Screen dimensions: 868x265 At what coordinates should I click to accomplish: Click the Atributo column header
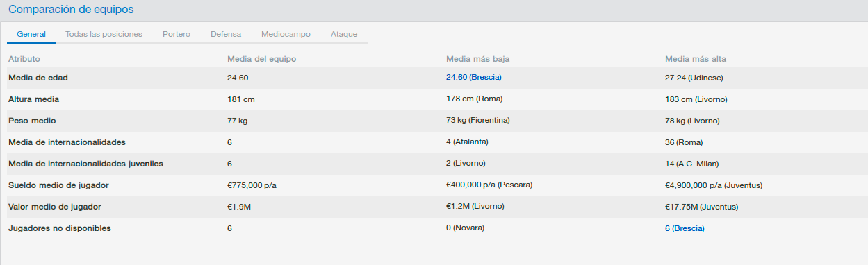coord(24,59)
